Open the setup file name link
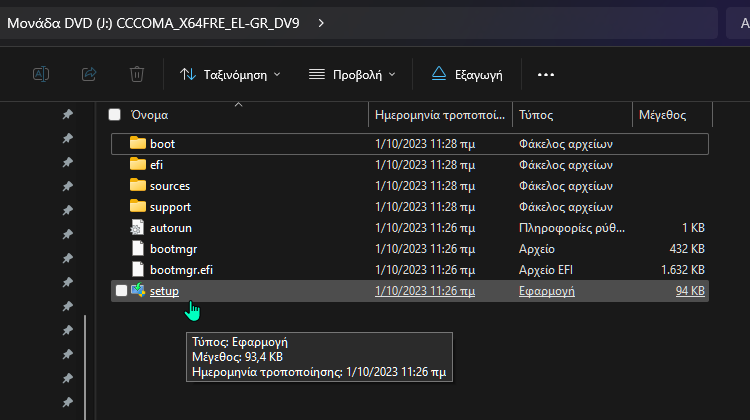Image resolution: width=750 pixels, height=420 pixels. point(164,291)
